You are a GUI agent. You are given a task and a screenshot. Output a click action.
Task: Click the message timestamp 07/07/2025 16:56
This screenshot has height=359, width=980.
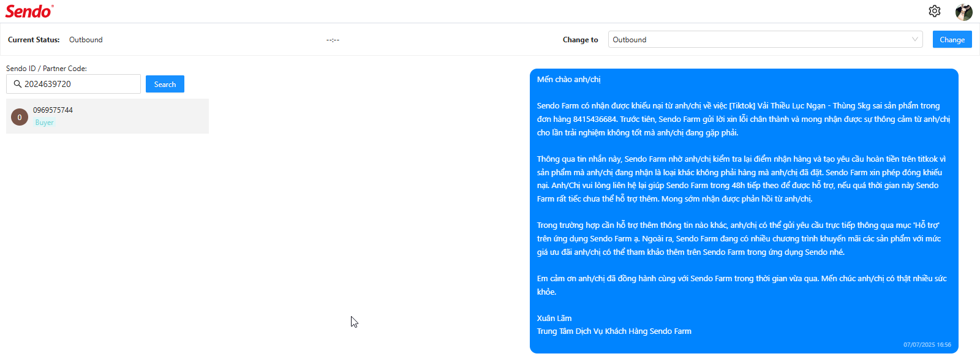pyautogui.click(x=927, y=345)
